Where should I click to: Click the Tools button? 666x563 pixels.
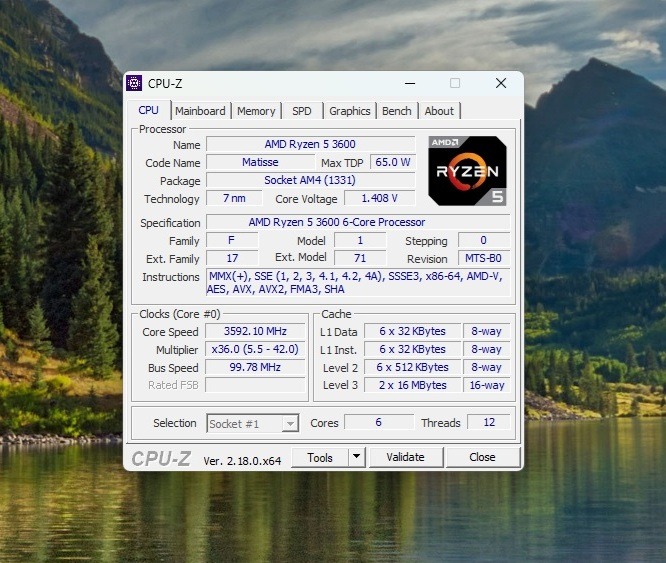click(320, 457)
